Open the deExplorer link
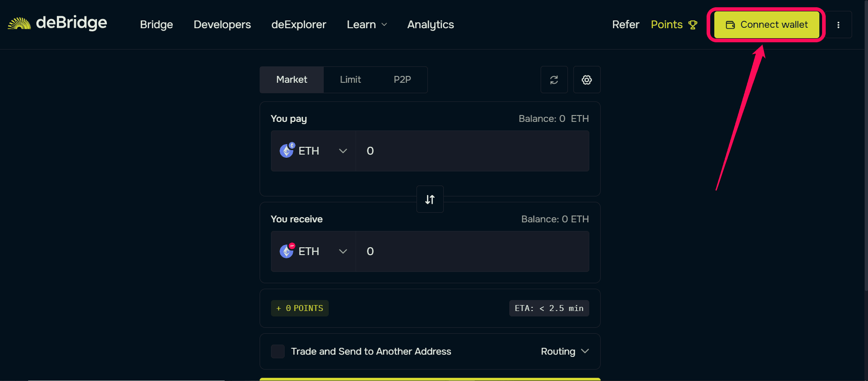868x381 pixels. pyautogui.click(x=299, y=25)
